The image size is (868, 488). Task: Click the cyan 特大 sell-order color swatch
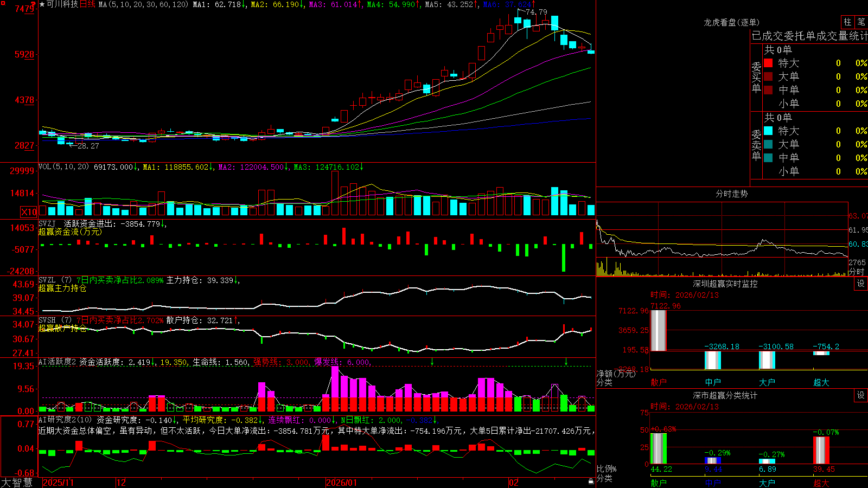(x=768, y=131)
